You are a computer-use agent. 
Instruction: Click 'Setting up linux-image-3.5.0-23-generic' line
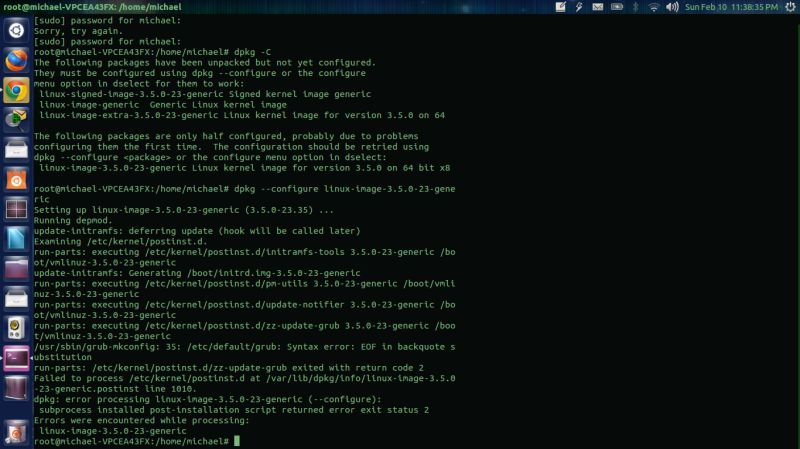(x=184, y=210)
